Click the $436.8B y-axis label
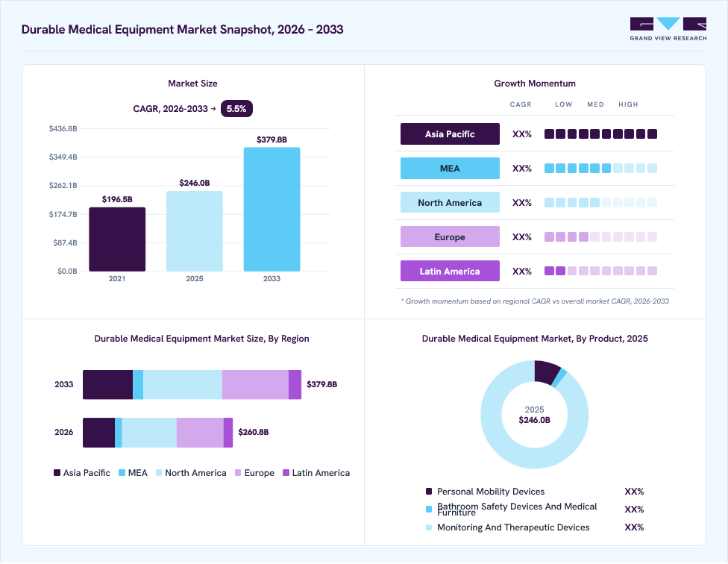This screenshot has height=564, width=728. tap(63, 128)
